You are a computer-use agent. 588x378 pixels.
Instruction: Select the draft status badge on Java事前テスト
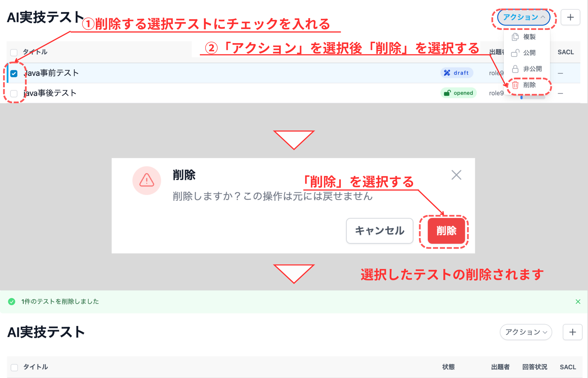[457, 73]
